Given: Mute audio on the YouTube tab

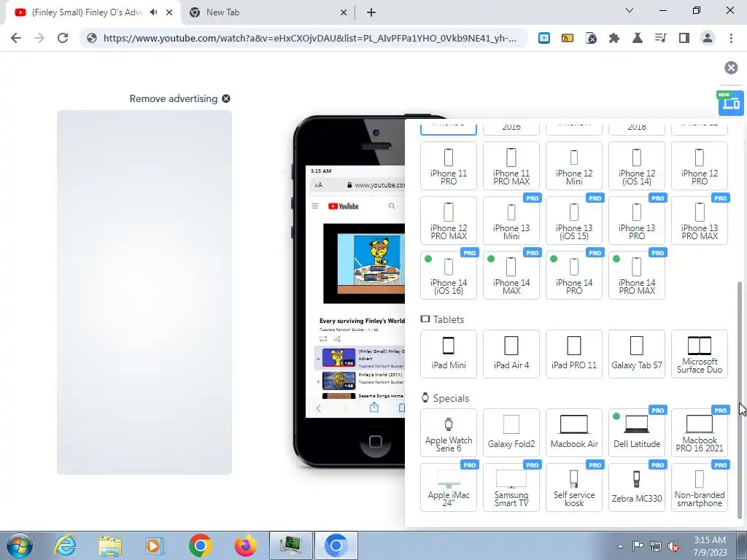Looking at the screenshot, I should (153, 12).
